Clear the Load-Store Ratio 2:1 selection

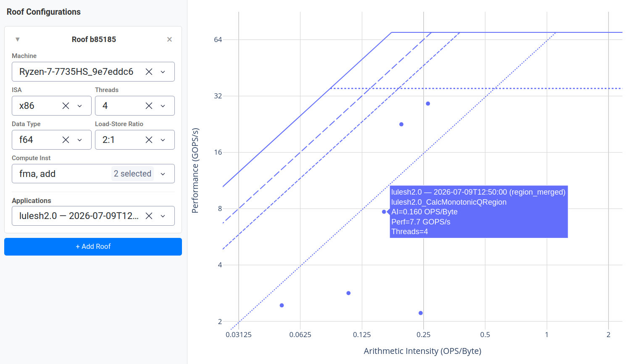(149, 140)
